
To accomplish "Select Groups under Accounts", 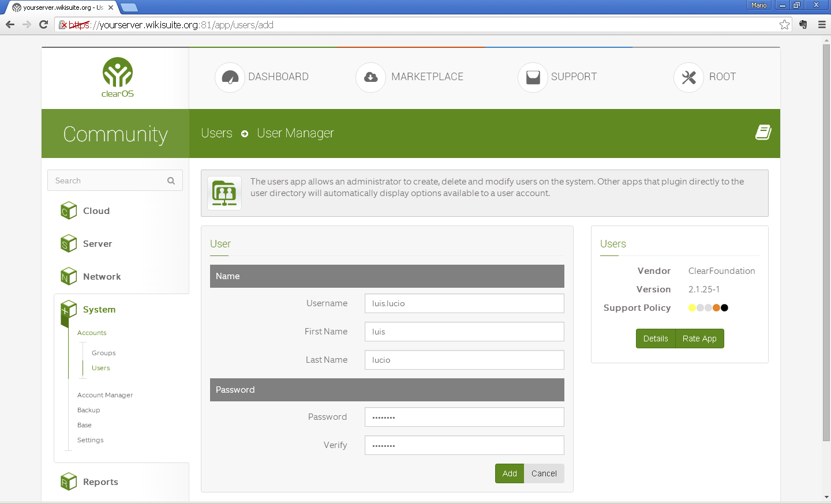I will 104,353.
